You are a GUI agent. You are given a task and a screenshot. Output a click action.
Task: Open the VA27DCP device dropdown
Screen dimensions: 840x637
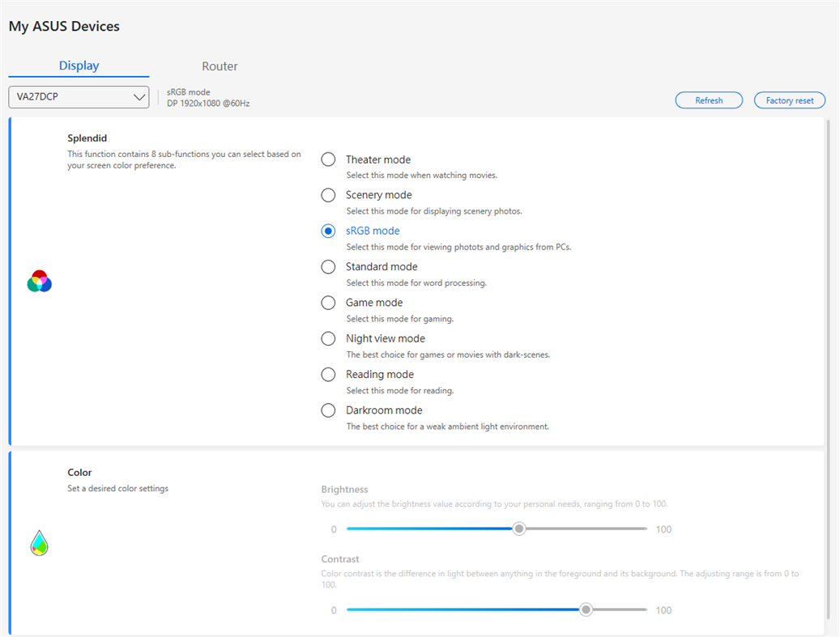pos(78,96)
